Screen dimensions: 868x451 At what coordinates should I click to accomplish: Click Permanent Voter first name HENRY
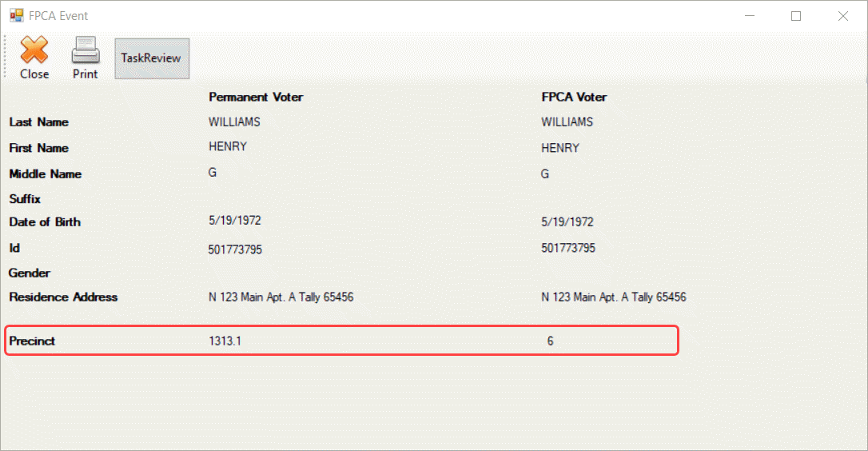pos(228,146)
